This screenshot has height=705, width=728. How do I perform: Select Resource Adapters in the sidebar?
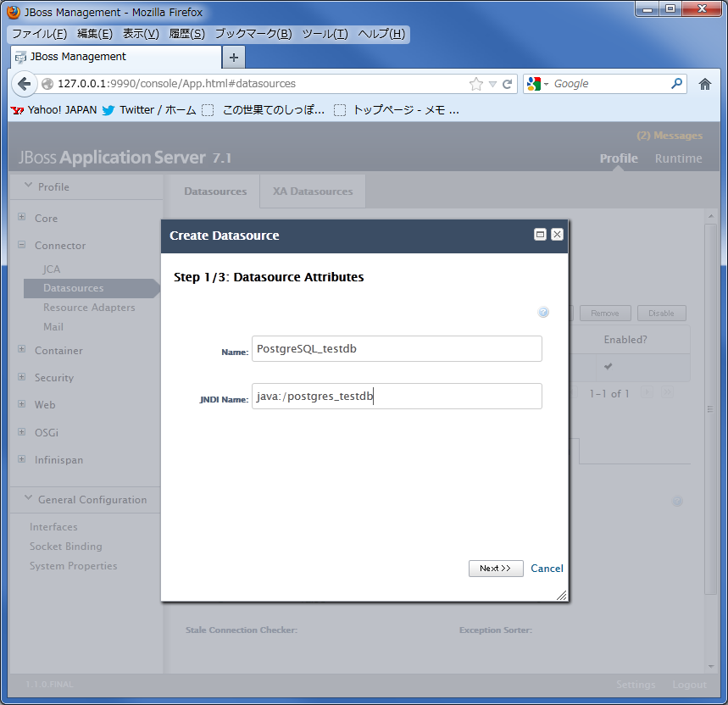[x=89, y=308]
